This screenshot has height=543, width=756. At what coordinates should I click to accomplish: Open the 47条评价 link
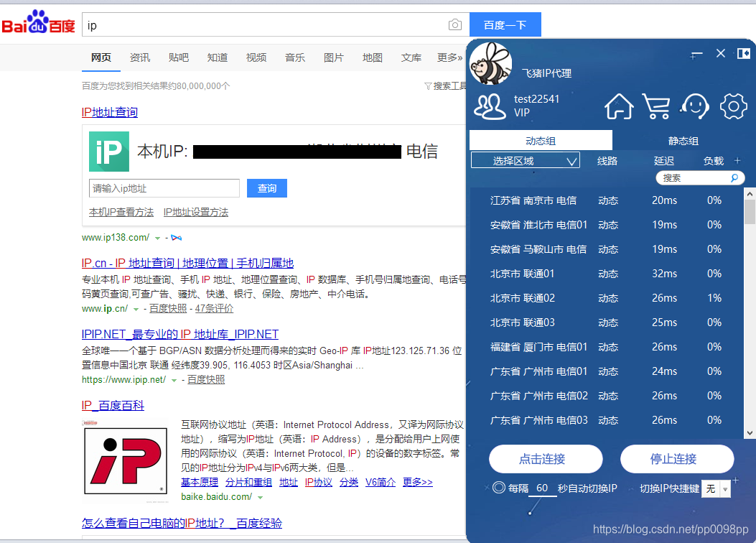(214, 309)
